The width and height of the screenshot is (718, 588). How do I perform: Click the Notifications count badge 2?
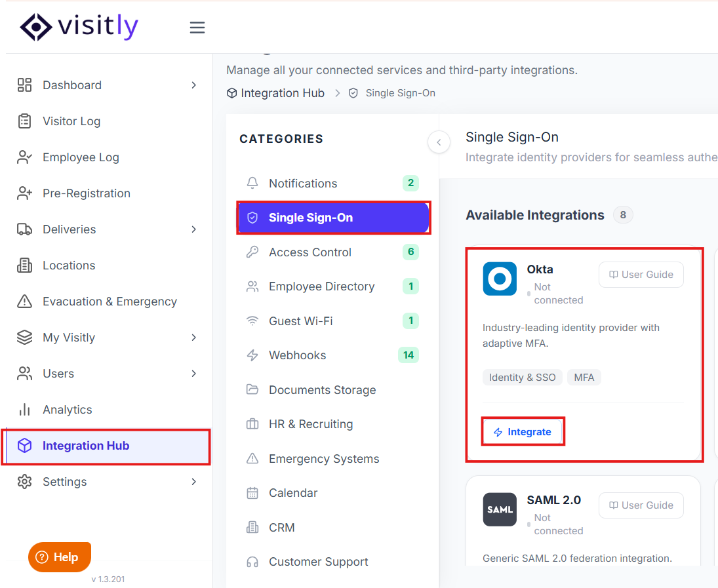(x=410, y=183)
